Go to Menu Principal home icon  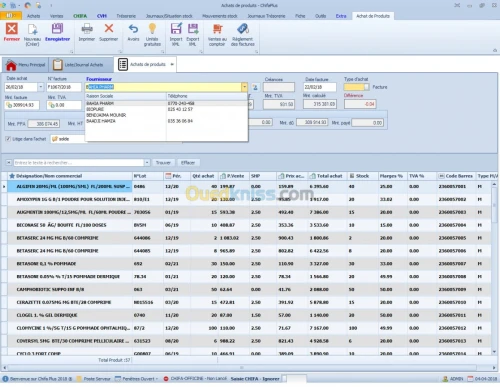[x=11, y=65]
